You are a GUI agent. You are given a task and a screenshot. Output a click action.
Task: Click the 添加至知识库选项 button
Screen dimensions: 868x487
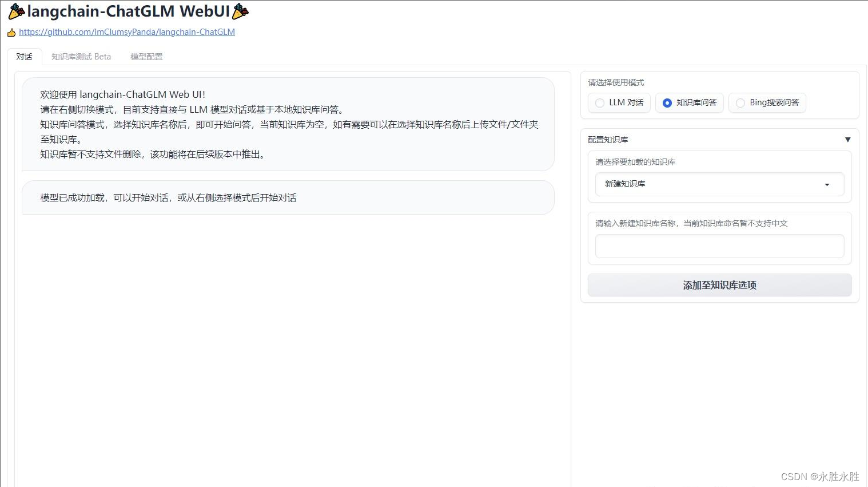coord(719,285)
